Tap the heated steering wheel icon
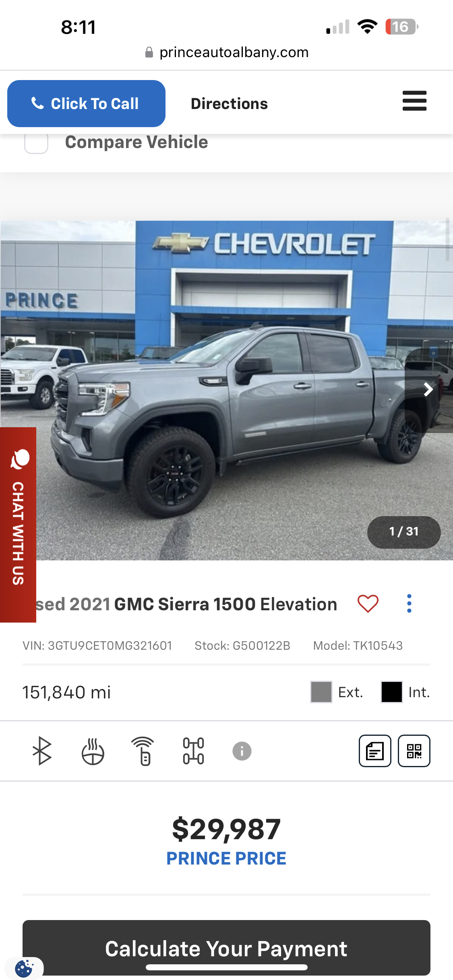This screenshot has height=980, width=453. pyautogui.click(x=93, y=751)
